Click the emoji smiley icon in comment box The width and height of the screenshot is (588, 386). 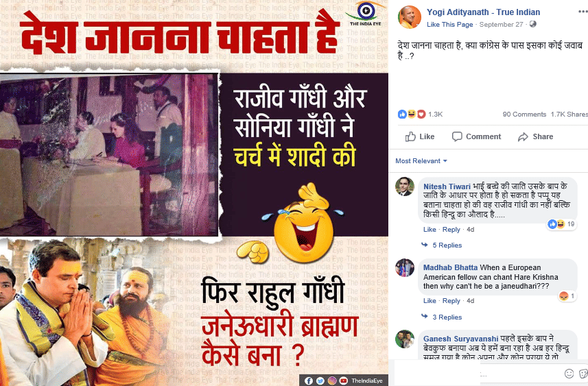(569, 373)
